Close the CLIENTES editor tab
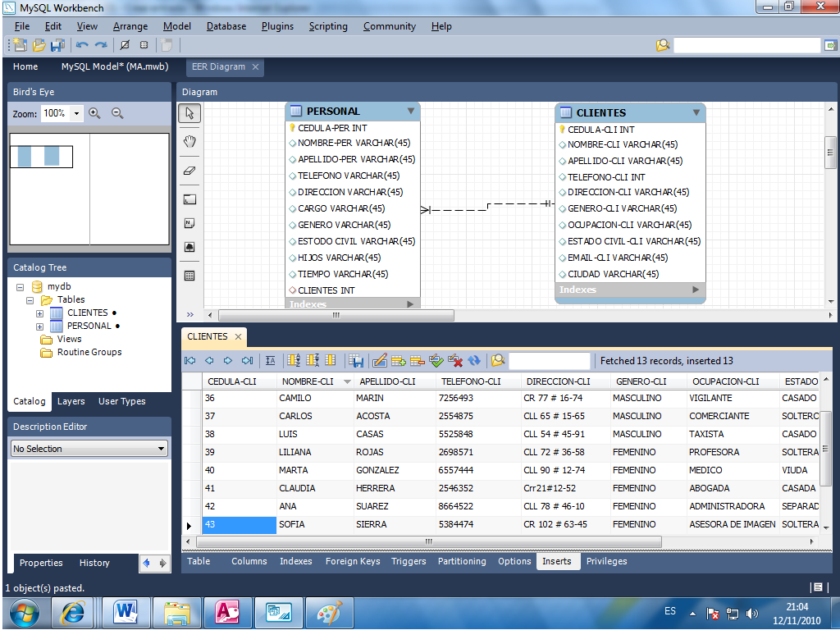This screenshot has width=840, height=630. [x=239, y=336]
